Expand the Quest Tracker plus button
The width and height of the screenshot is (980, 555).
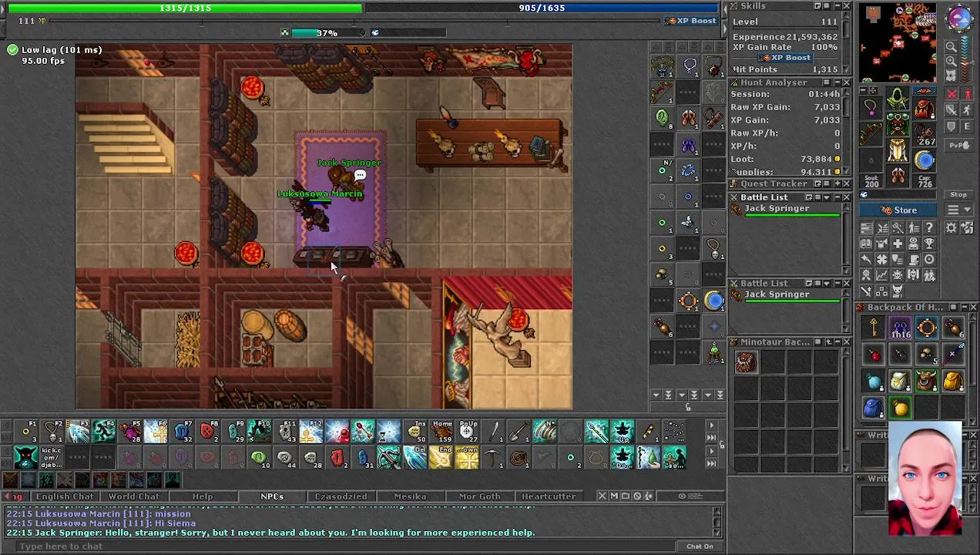tap(837, 183)
